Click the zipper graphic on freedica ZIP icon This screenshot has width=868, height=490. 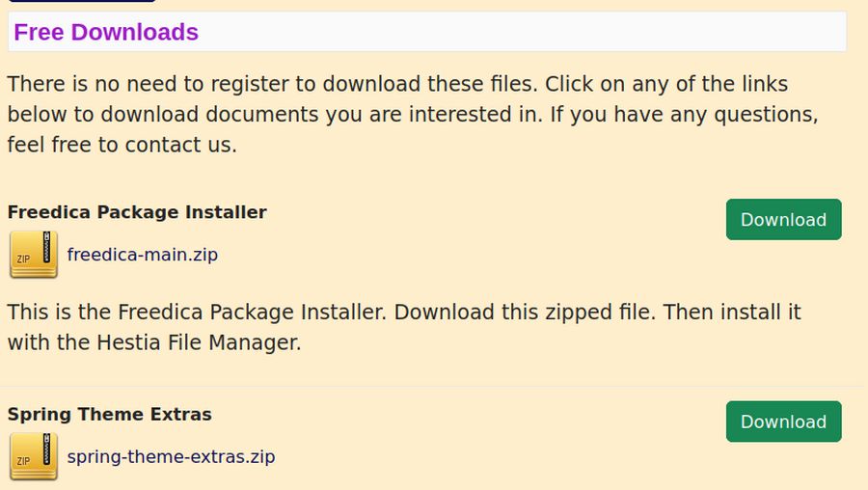(x=47, y=246)
